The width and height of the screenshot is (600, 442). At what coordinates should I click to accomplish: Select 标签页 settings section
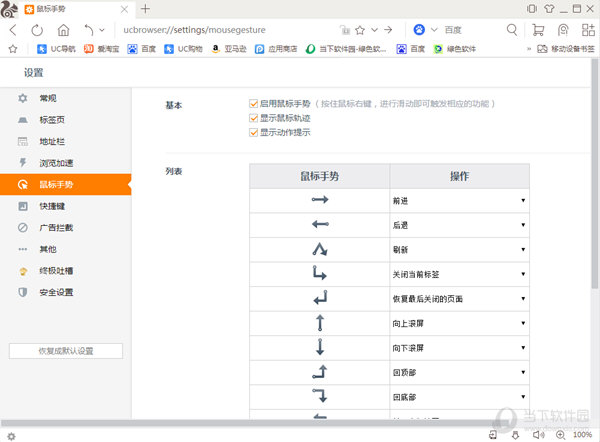[65, 120]
